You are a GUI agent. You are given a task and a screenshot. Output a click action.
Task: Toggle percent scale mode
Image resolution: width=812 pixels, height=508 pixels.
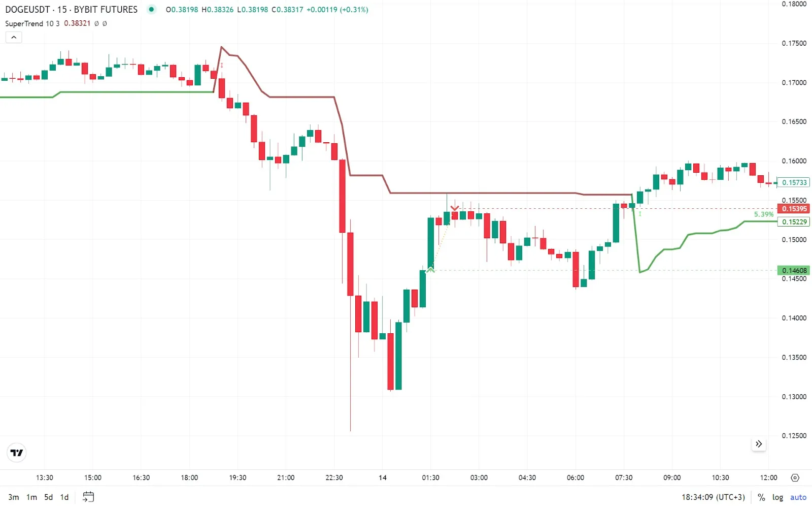tap(761, 497)
